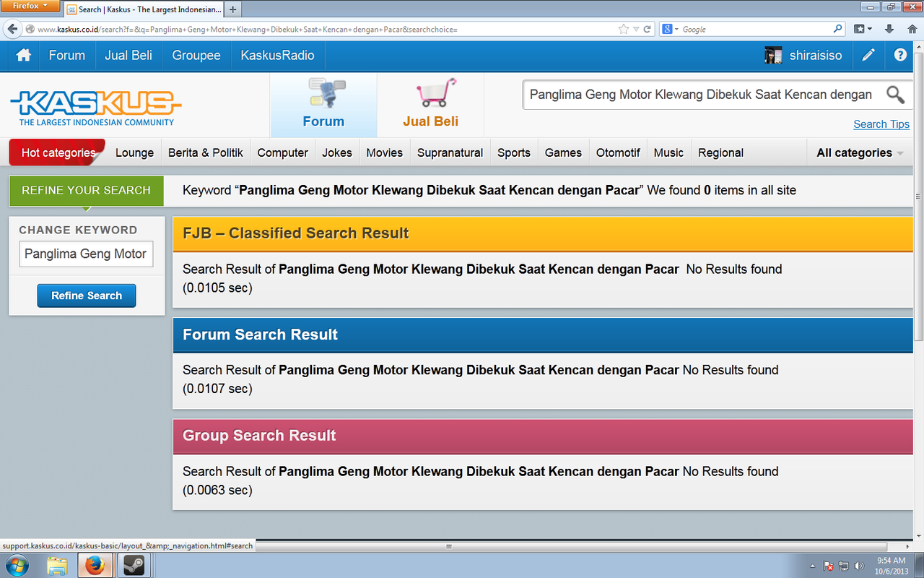The width and height of the screenshot is (924, 578).
Task: Submit search with magnifying glass icon
Action: pos(895,95)
